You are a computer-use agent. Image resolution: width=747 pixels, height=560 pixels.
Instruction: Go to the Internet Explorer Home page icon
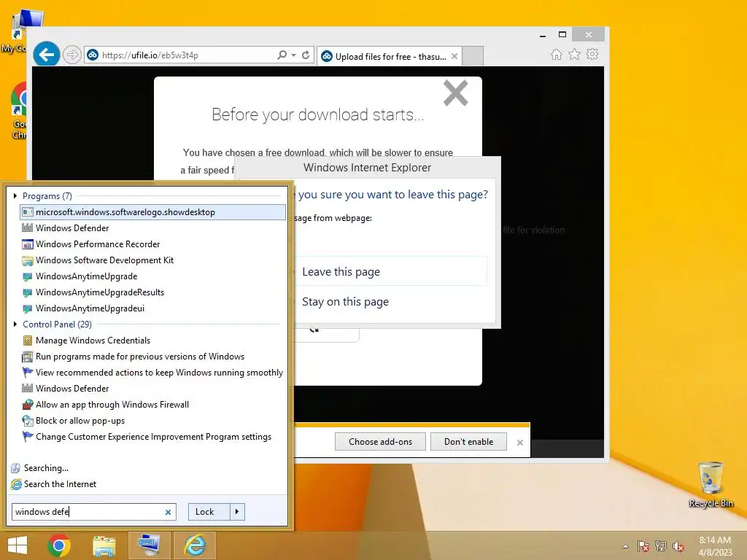[x=556, y=54]
